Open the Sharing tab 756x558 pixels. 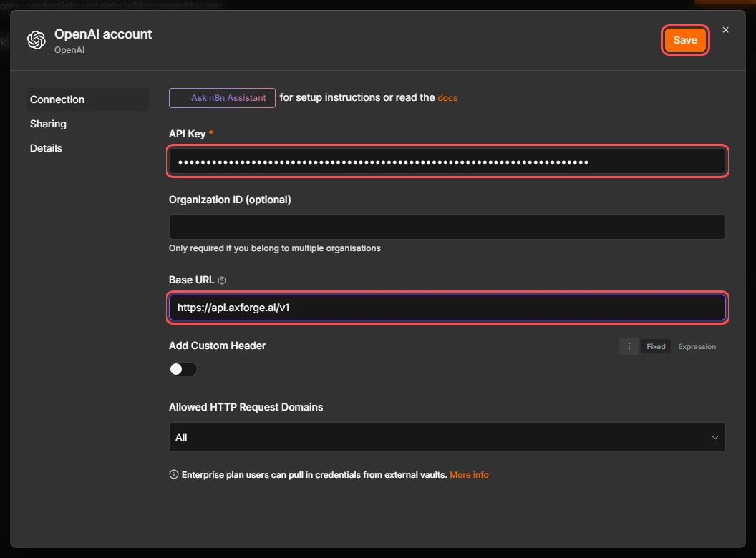[48, 124]
